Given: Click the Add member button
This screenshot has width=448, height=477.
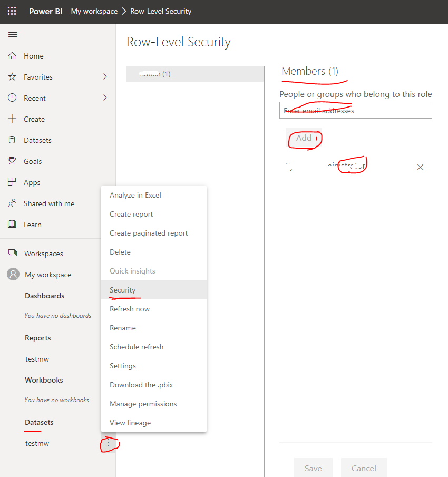Looking at the screenshot, I should (304, 138).
